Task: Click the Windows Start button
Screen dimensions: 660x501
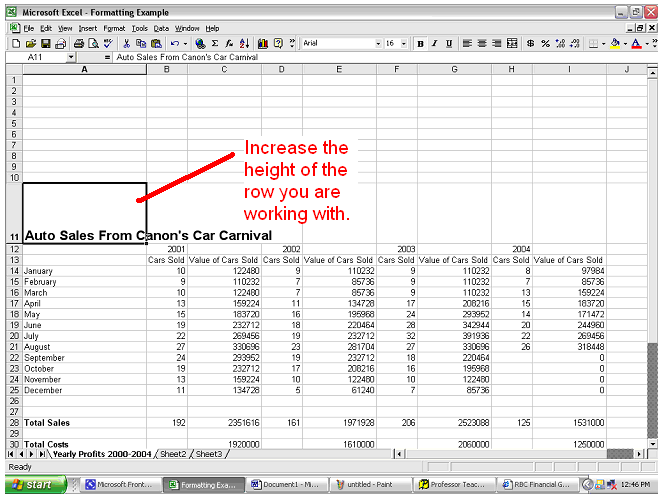Action: (x=34, y=485)
